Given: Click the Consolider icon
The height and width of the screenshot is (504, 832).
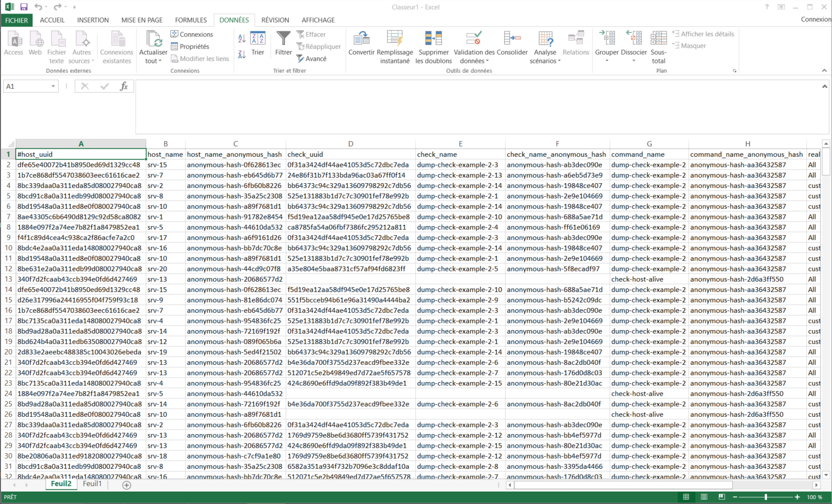Looking at the screenshot, I should click(512, 39).
